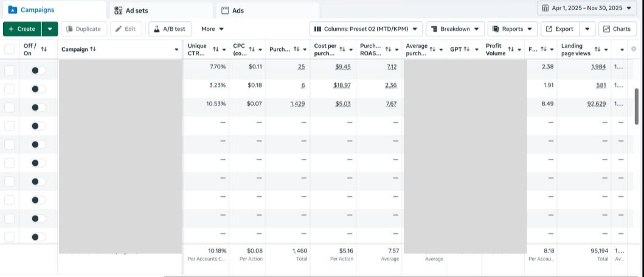This screenshot has height=277, width=644.
Task: Open the Breakdown dropdown
Action: point(455,29)
